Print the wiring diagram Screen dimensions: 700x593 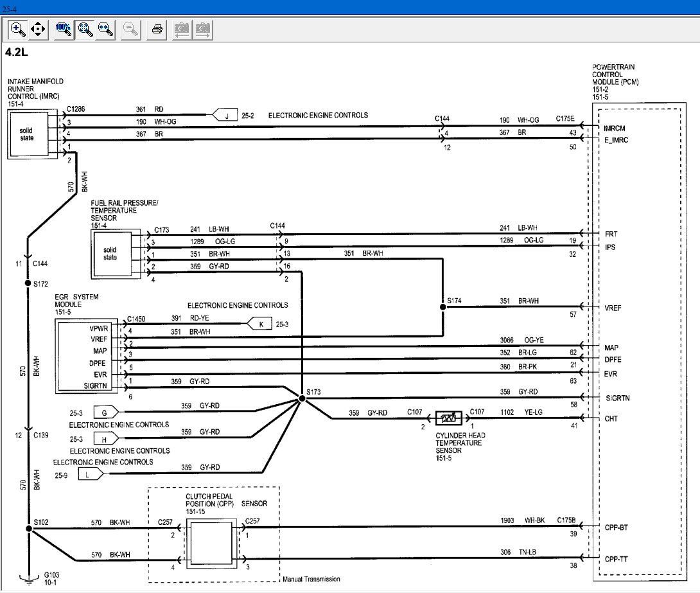(x=157, y=29)
